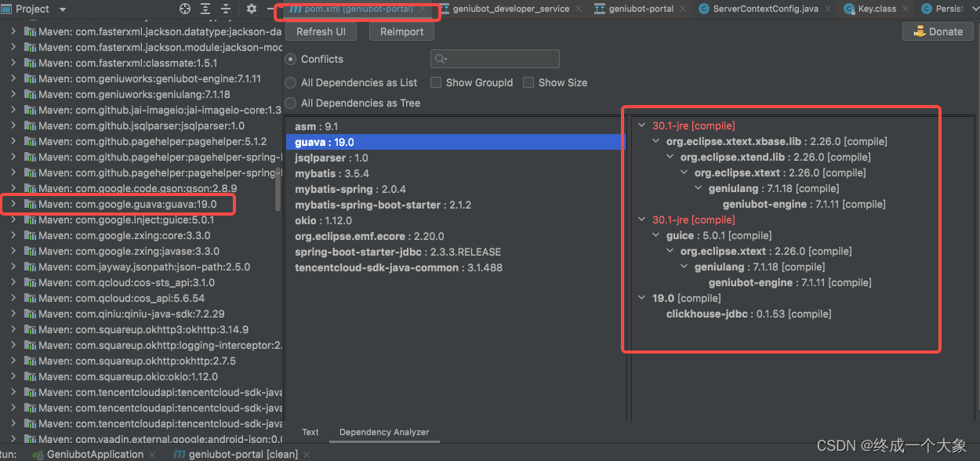Viewport: 980px width, 461px height.
Task: Select mybatis-spring : 2.0.4 conflict entry
Action: click(455, 189)
